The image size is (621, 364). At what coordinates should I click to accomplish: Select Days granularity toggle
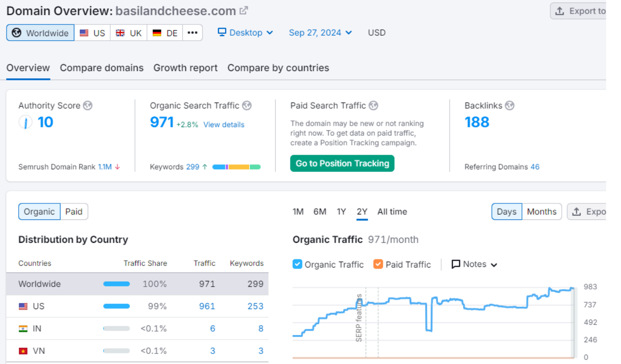tap(507, 211)
